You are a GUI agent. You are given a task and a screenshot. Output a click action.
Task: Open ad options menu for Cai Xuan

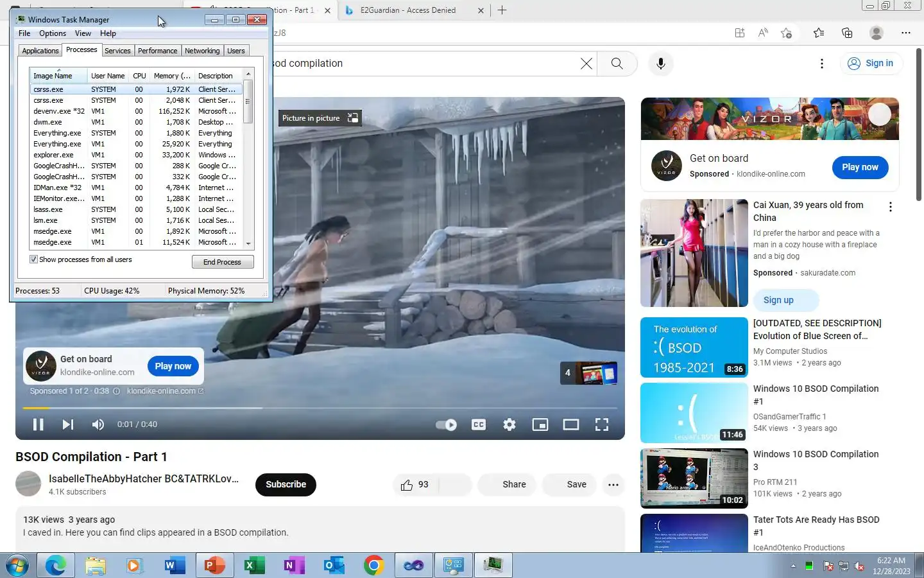[890, 207]
